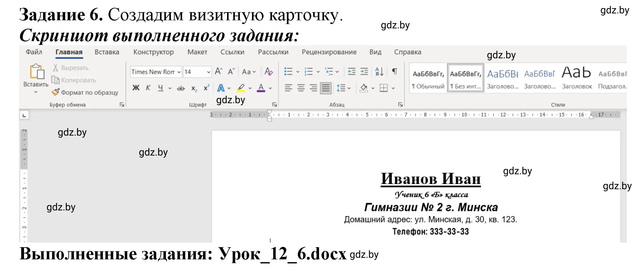Sort text with the A-Я sort icon
This screenshot has height=274, width=644.
pos(380,72)
